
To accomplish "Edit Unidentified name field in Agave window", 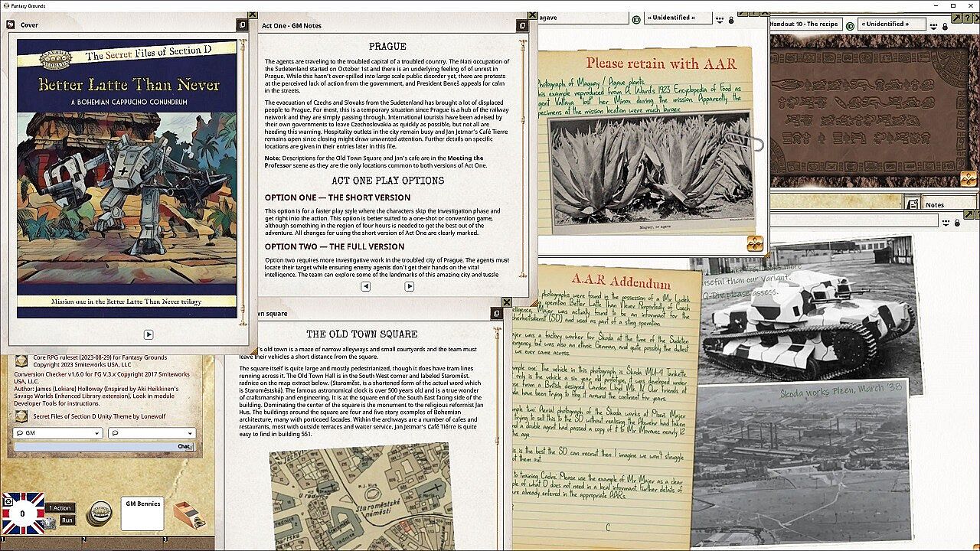I will coord(678,18).
